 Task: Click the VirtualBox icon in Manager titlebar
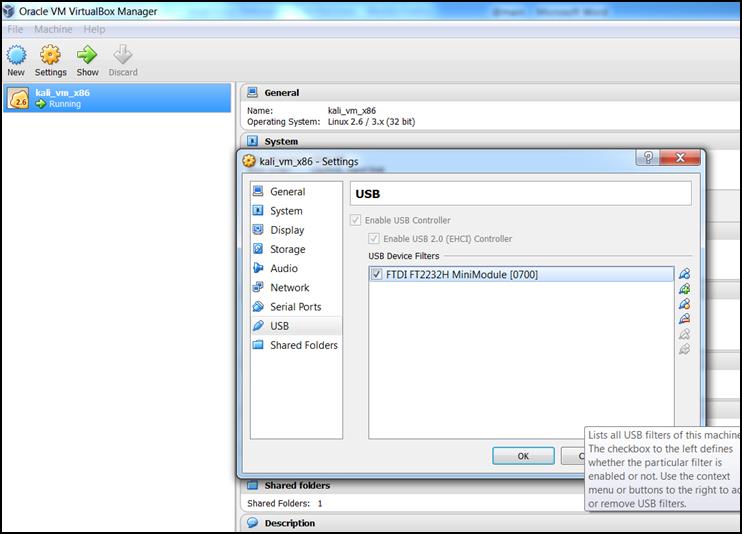(9, 11)
